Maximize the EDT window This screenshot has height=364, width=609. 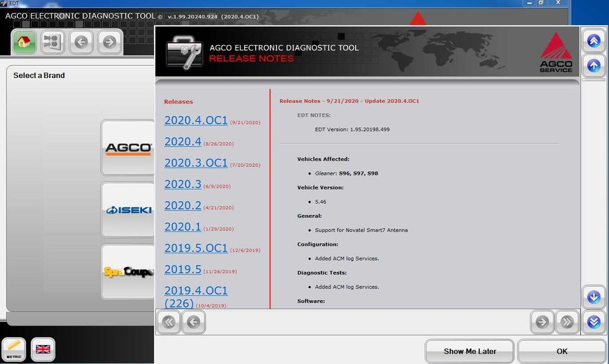(541, 2)
